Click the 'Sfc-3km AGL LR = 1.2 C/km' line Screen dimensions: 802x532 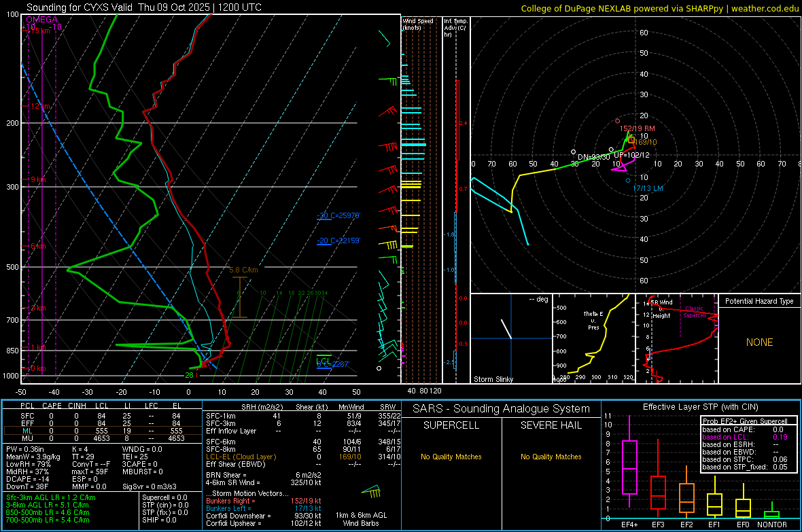pos(51,497)
